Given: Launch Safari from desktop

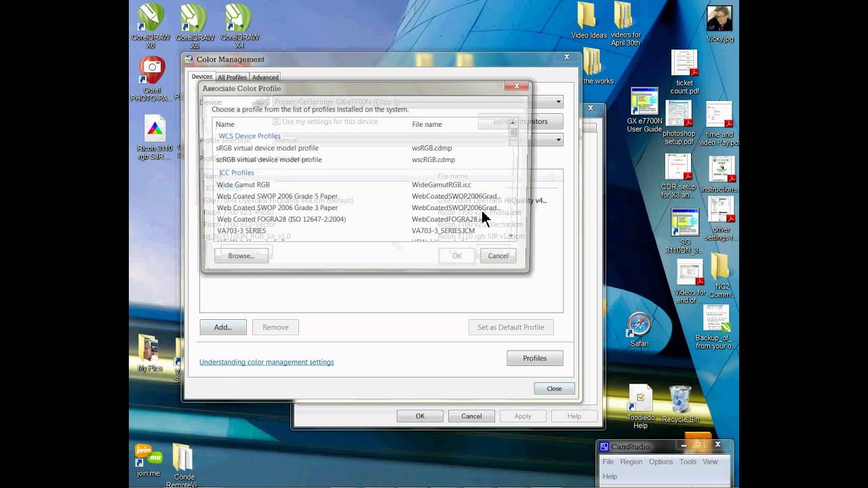Looking at the screenshot, I should tap(639, 329).
